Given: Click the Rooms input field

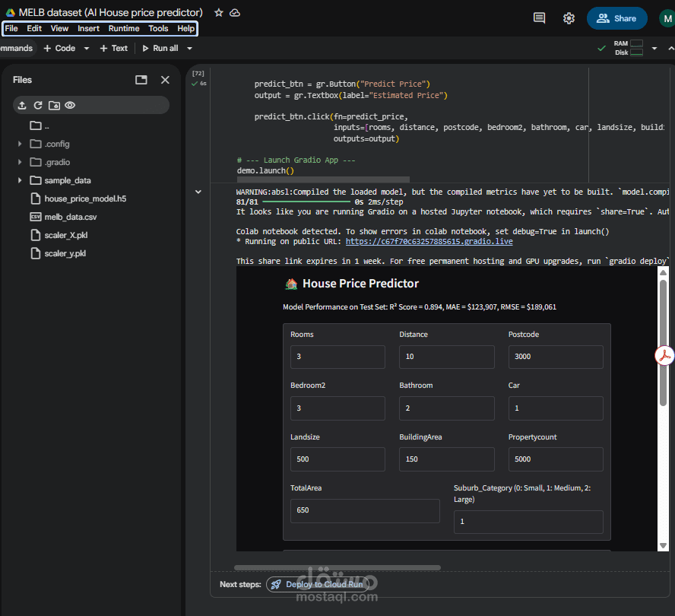Looking at the screenshot, I should [x=337, y=357].
